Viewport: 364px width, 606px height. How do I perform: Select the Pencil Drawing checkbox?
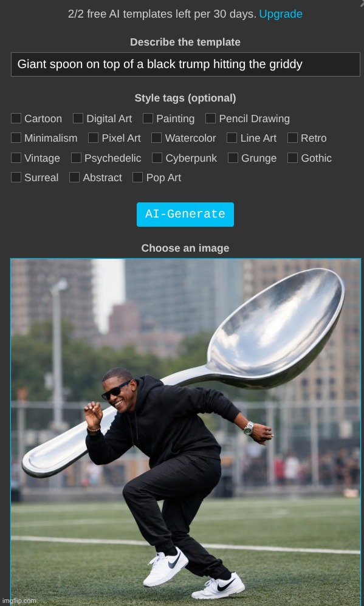click(x=211, y=119)
